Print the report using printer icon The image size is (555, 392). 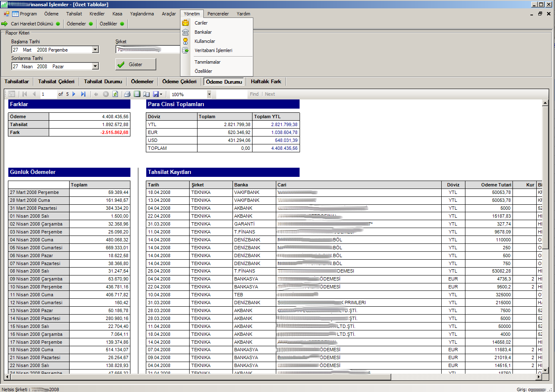[127, 94]
